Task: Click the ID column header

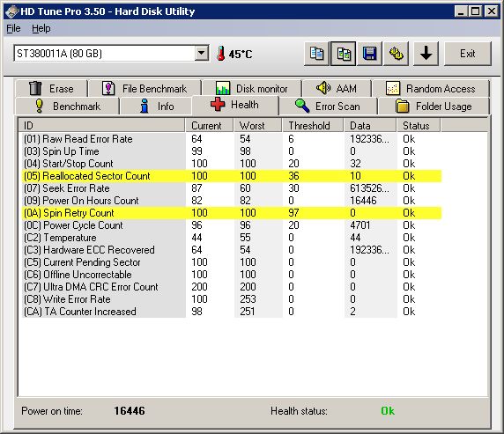Action: point(101,125)
